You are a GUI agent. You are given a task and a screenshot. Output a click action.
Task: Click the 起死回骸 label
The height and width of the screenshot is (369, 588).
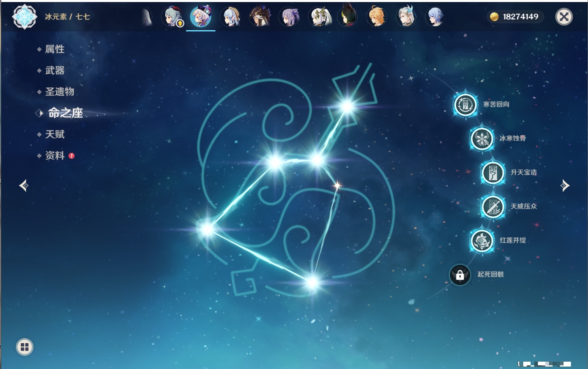point(491,274)
